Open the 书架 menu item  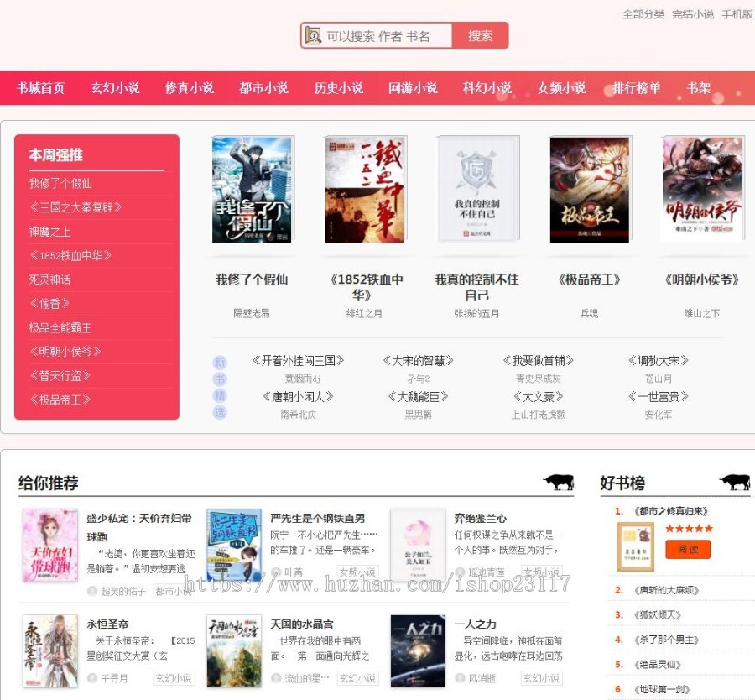pyautogui.click(x=699, y=87)
